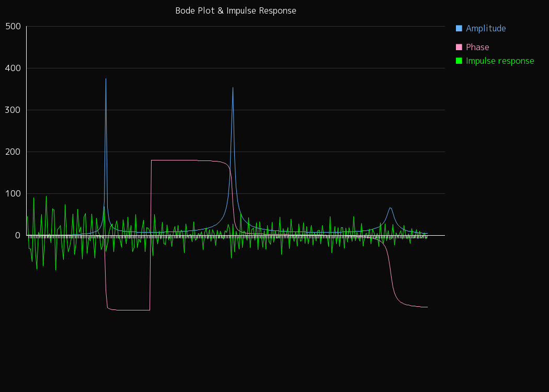Click the pink Phase legend swatch
The height and width of the screenshot is (392, 549).
pos(459,47)
